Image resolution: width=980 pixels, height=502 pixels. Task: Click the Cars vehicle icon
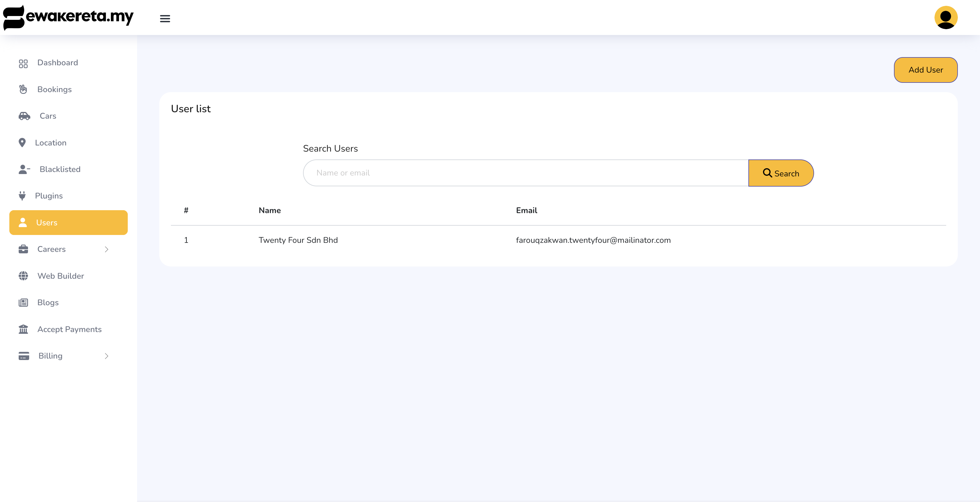point(24,116)
